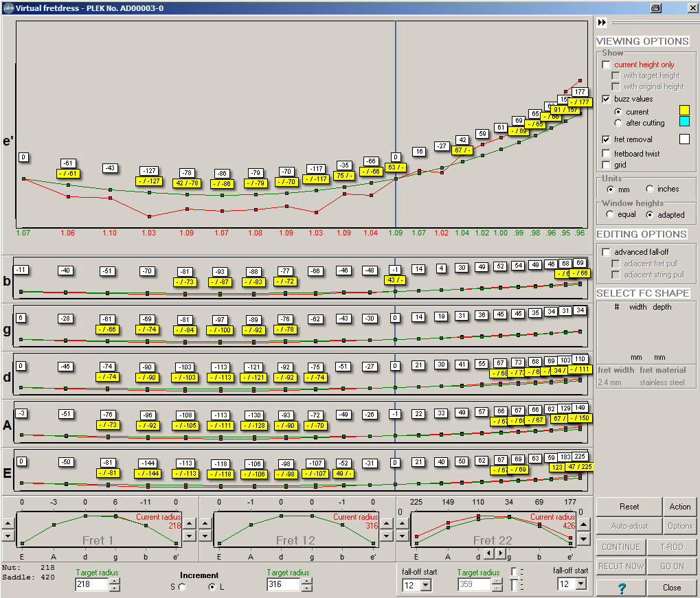Collapse the side panel with the double-arrow icon
This screenshot has height=598, width=700.
(x=602, y=23)
